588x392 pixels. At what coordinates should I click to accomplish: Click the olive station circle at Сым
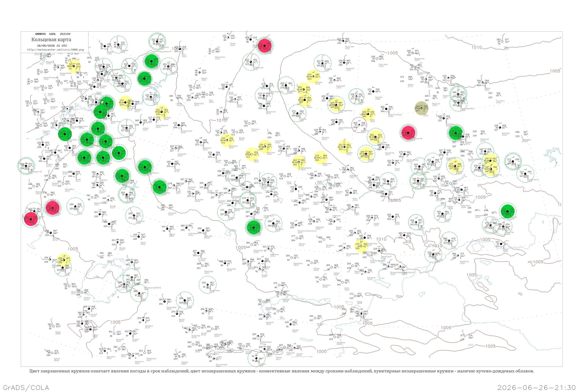coord(422,108)
